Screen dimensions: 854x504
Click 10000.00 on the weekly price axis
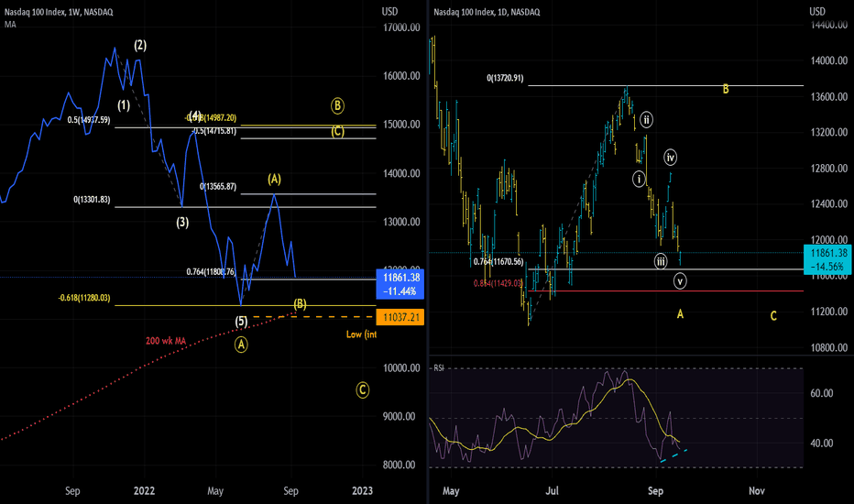point(401,368)
